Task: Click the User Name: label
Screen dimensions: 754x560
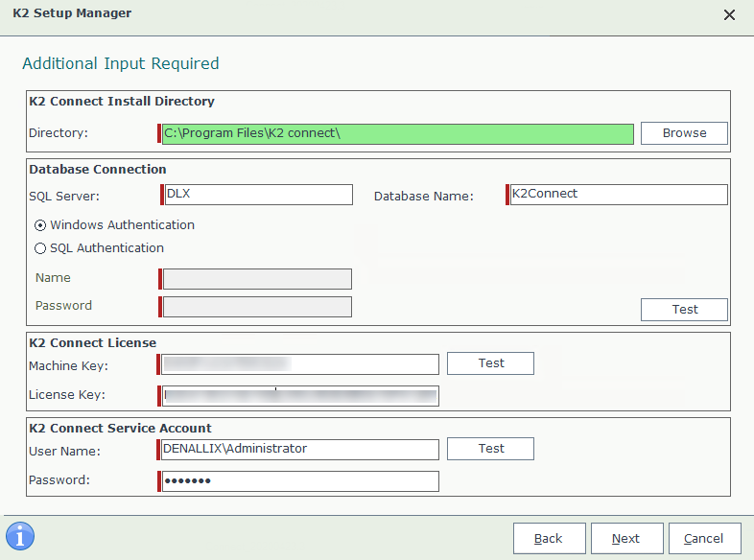Action: [64, 452]
